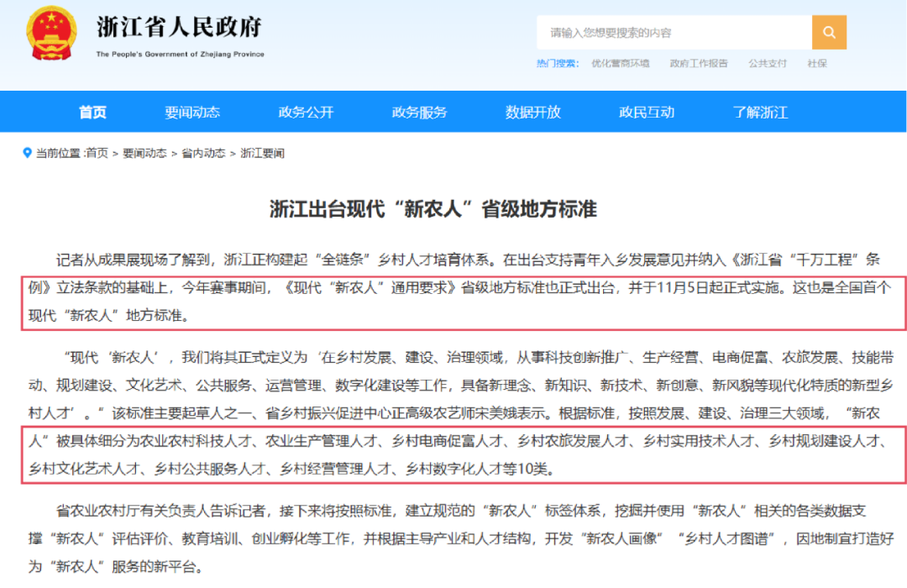Screen dimensions: 907x588
Task: Click the 政府工作报告 hot search link
Action: (698, 62)
